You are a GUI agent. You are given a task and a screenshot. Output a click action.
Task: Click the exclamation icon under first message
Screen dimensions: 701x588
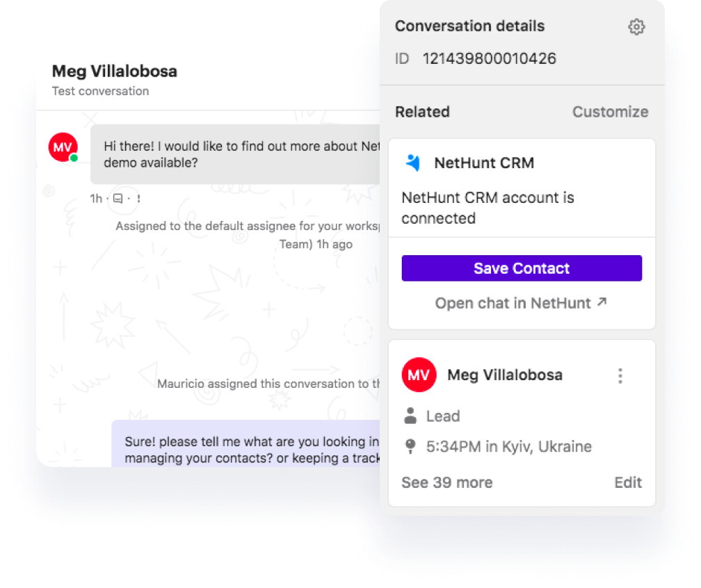(x=138, y=198)
